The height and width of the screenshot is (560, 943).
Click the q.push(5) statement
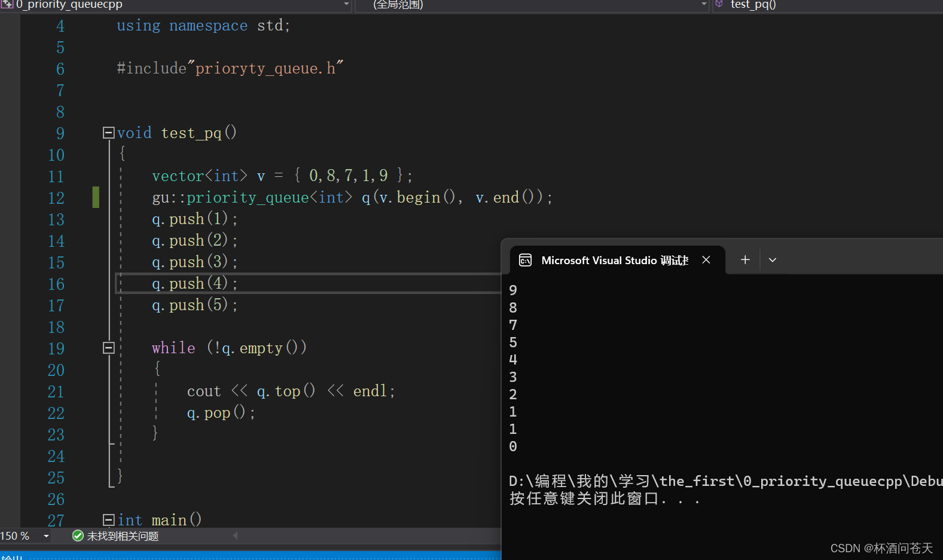click(194, 305)
